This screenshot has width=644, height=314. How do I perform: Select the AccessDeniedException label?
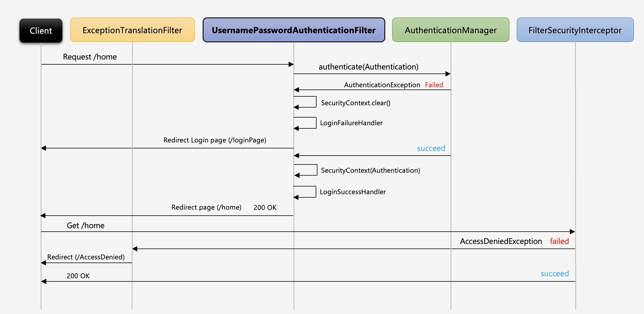pos(501,241)
